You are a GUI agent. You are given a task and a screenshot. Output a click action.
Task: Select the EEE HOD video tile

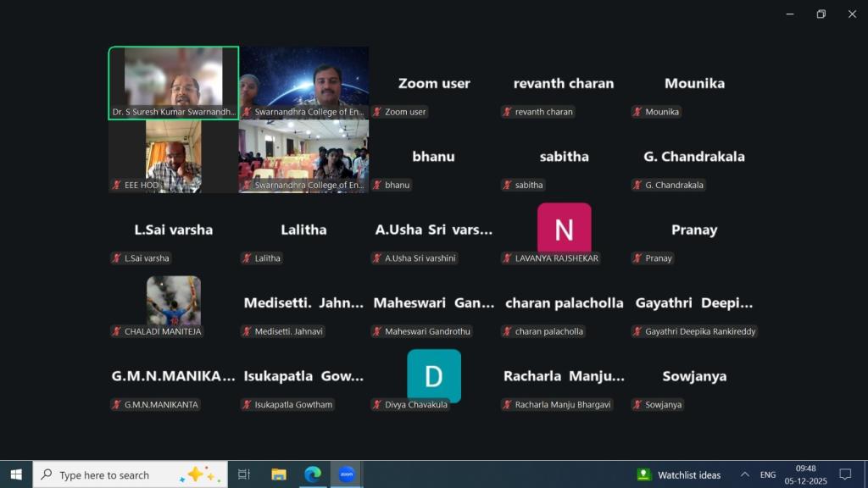click(x=174, y=154)
